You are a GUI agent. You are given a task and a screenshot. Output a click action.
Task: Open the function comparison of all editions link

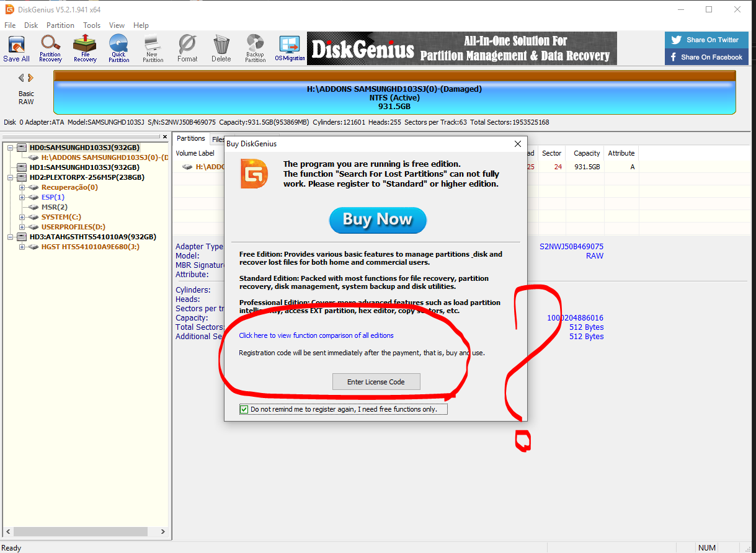click(x=316, y=335)
